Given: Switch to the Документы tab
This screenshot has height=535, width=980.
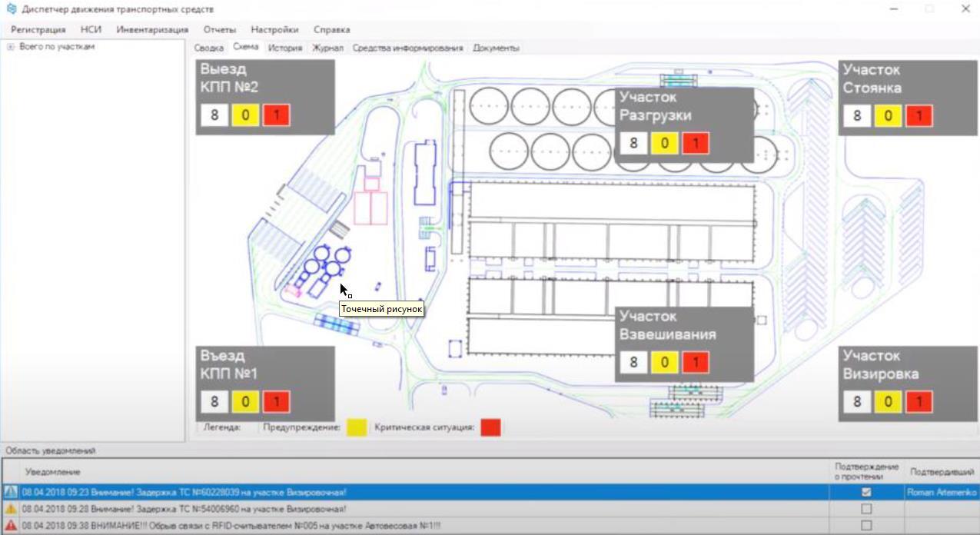Looking at the screenshot, I should coord(497,48).
